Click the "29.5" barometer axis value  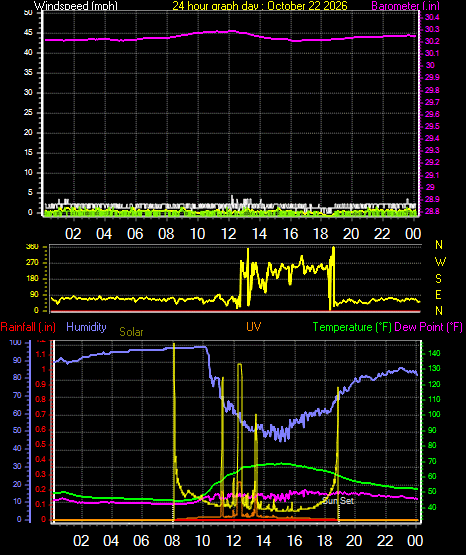tap(432, 126)
